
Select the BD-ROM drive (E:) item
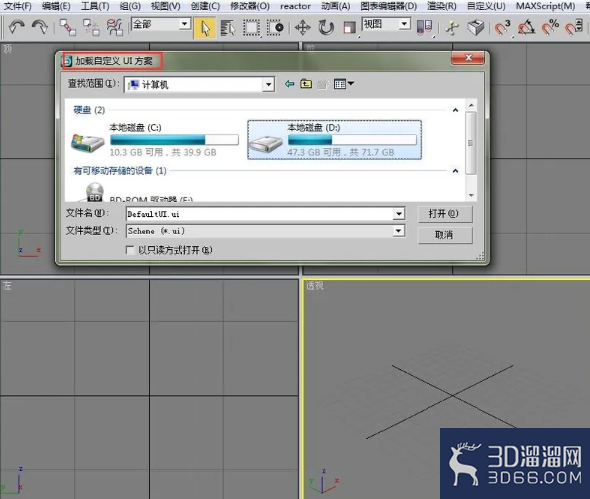coord(132,193)
